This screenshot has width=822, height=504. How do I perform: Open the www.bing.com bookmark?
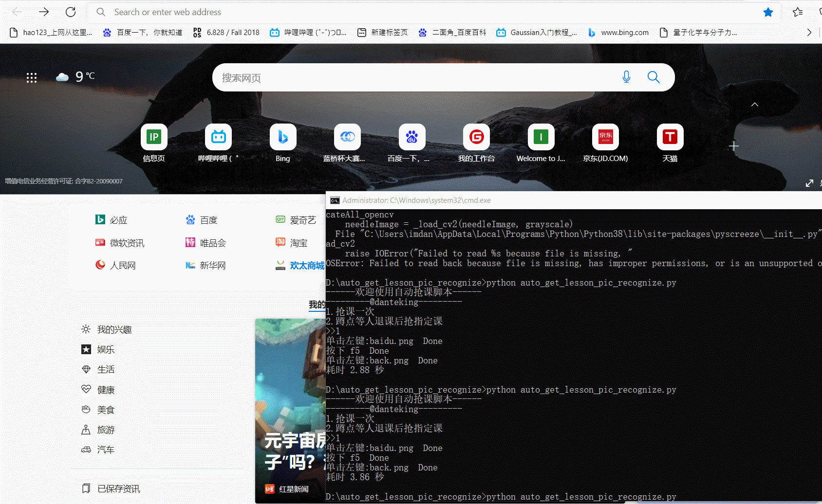[619, 33]
